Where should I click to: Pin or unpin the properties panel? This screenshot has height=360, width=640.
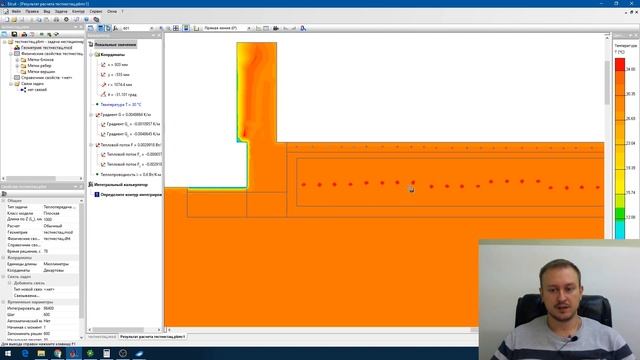76,187
